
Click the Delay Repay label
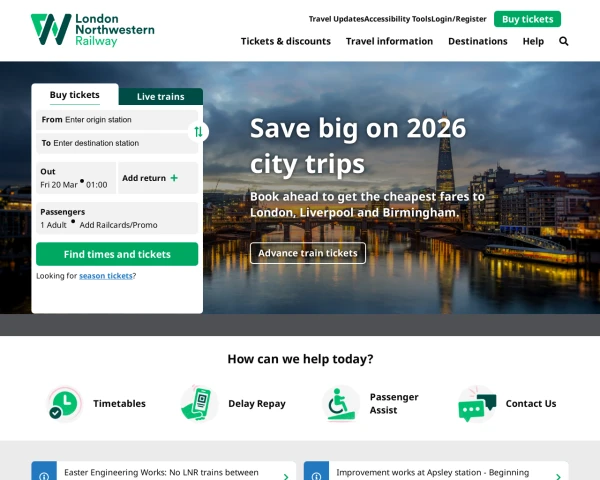click(257, 403)
